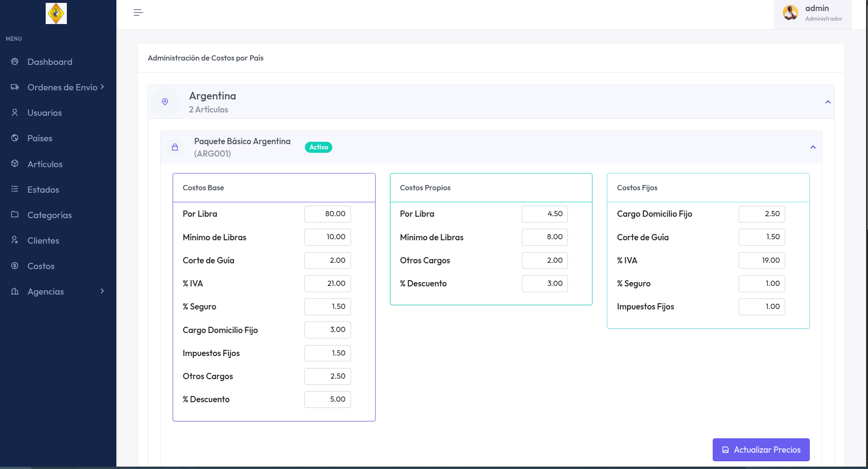
Task: Click the Países globe icon
Action: coord(15,138)
